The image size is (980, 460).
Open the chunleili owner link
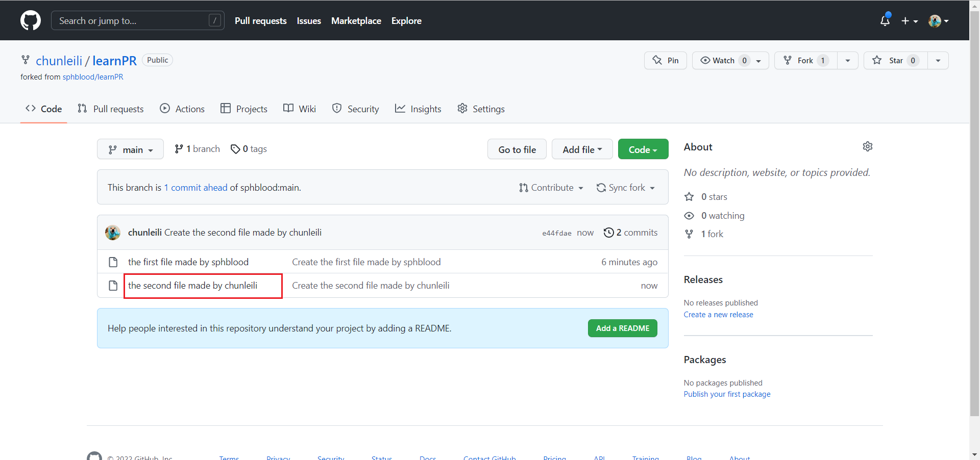point(59,61)
